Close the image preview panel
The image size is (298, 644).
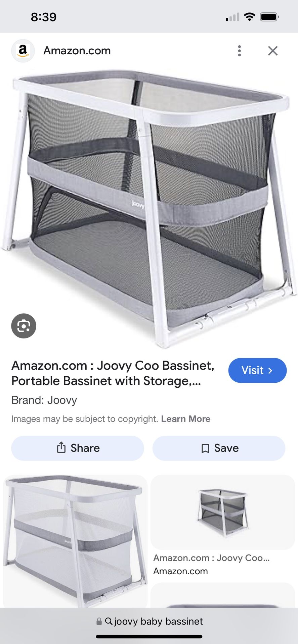(x=273, y=51)
